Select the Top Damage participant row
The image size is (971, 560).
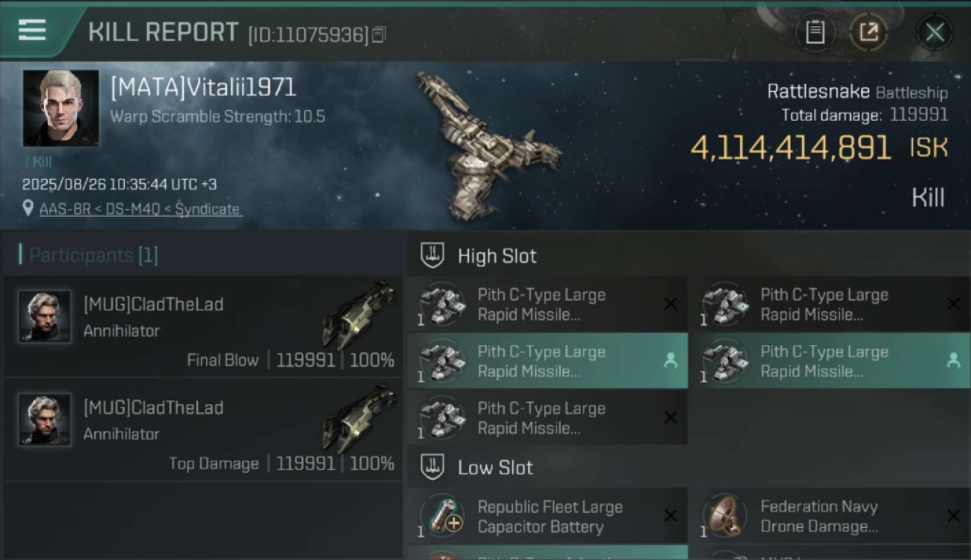pos(203,430)
